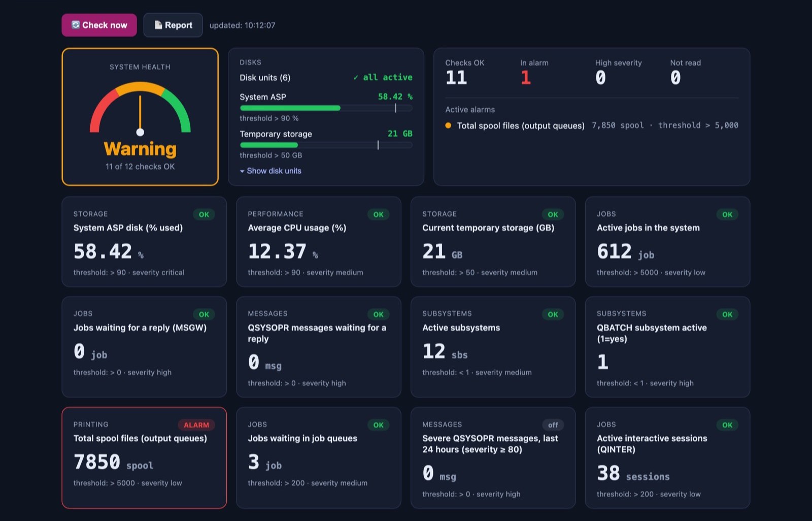
Task: Click the Warning status label
Action: pos(140,149)
